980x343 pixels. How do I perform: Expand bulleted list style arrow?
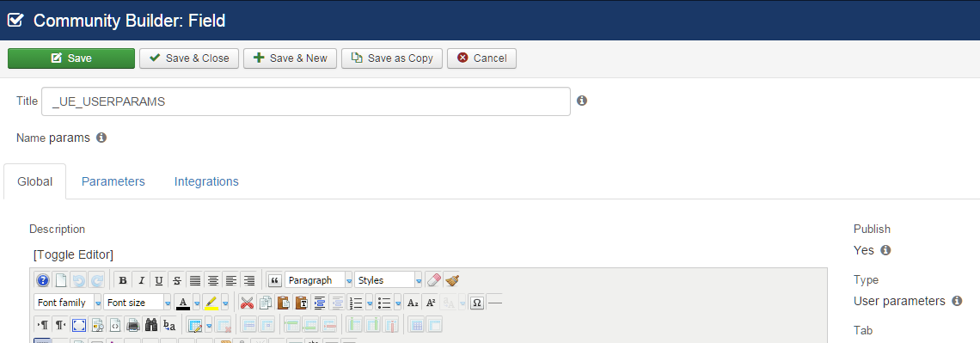(397, 303)
